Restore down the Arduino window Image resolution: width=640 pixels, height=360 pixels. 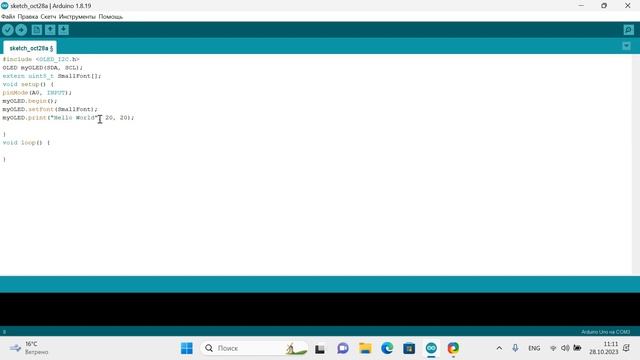604,6
